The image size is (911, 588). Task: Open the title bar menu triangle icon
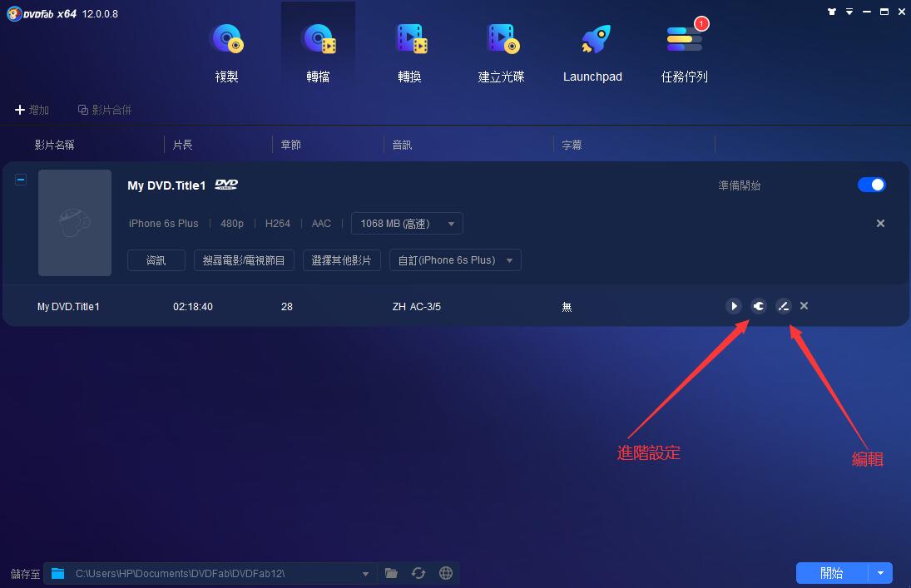(x=849, y=12)
